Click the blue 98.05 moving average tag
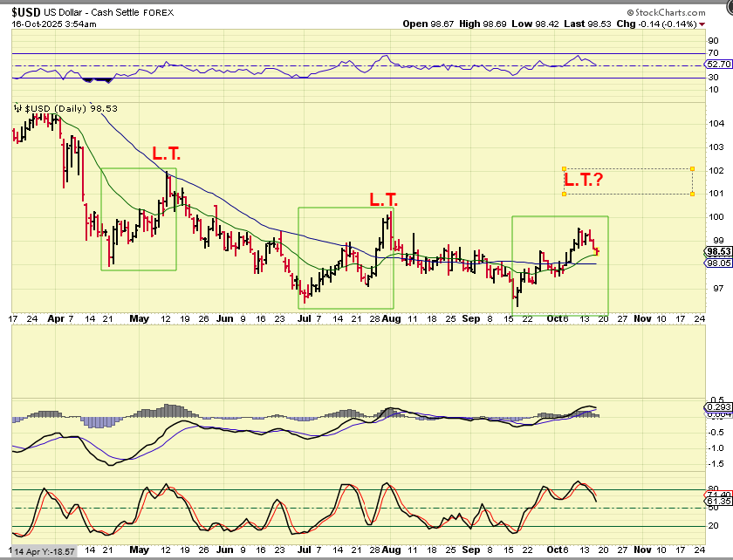The width and height of the screenshot is (733, 560). point(717,262)
